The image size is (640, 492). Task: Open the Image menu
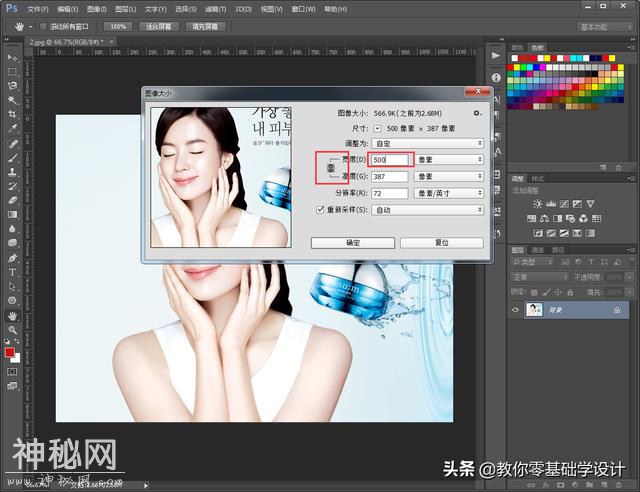pos(97,9)
